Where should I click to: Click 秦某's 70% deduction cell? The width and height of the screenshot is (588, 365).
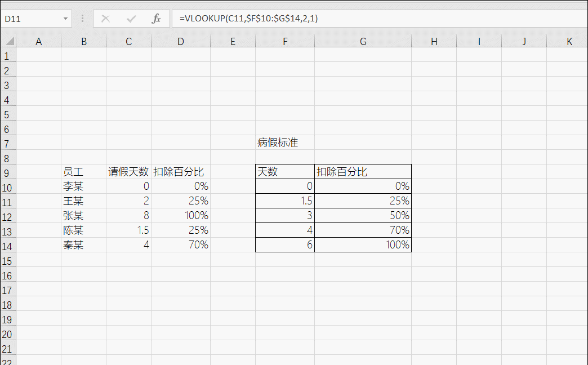(181, 245)
